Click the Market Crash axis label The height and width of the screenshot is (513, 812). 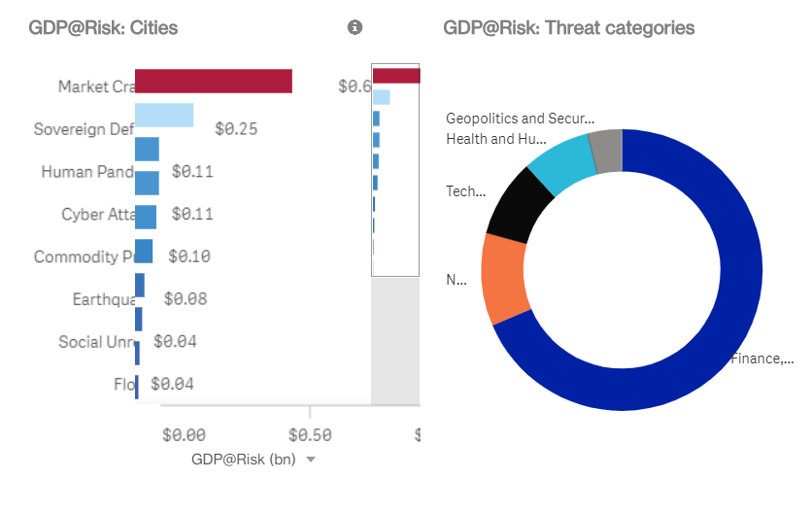95,86
